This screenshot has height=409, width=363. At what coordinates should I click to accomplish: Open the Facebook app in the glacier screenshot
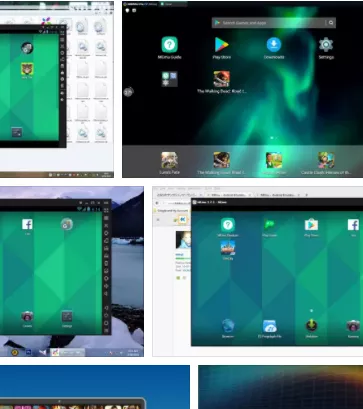click(27, 224)
